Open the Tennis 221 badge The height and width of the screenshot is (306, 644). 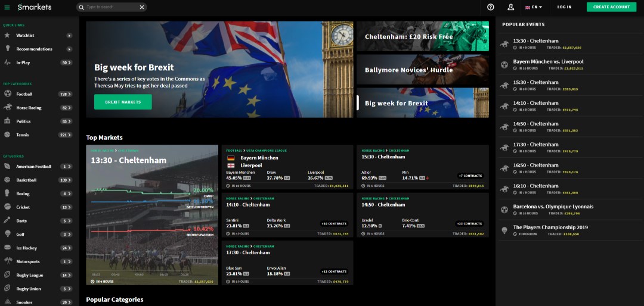[x=66, y=135]
